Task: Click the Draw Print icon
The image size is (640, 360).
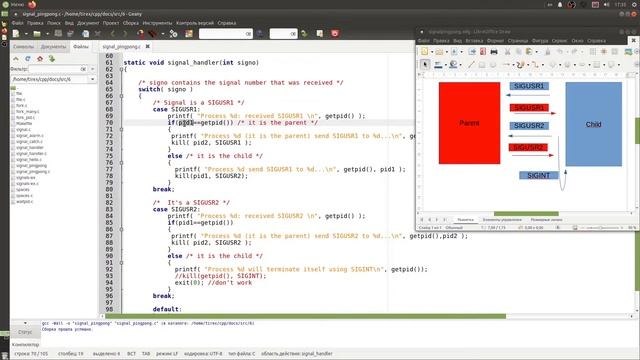Action: click(x=494, y=52)
